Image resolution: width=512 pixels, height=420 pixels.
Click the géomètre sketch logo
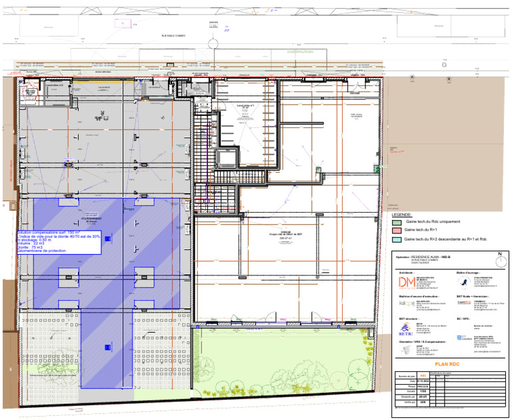(x=406, y=351)
